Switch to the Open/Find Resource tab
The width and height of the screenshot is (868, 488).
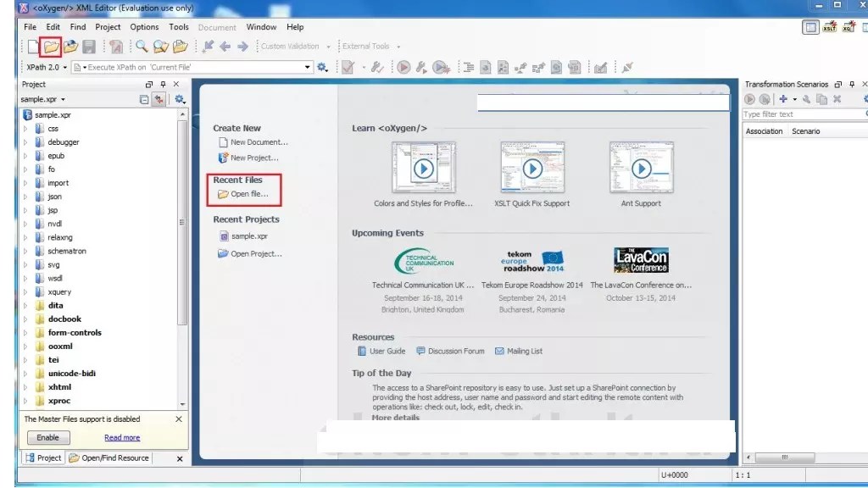tap(109, 458)
